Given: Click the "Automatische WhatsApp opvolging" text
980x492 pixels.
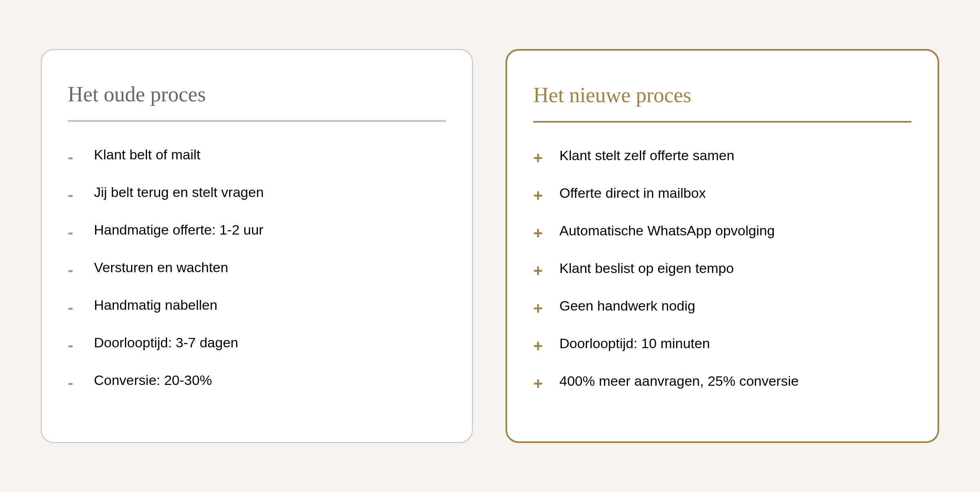Looking at the screenshot, I should click(x=666, y=231).
